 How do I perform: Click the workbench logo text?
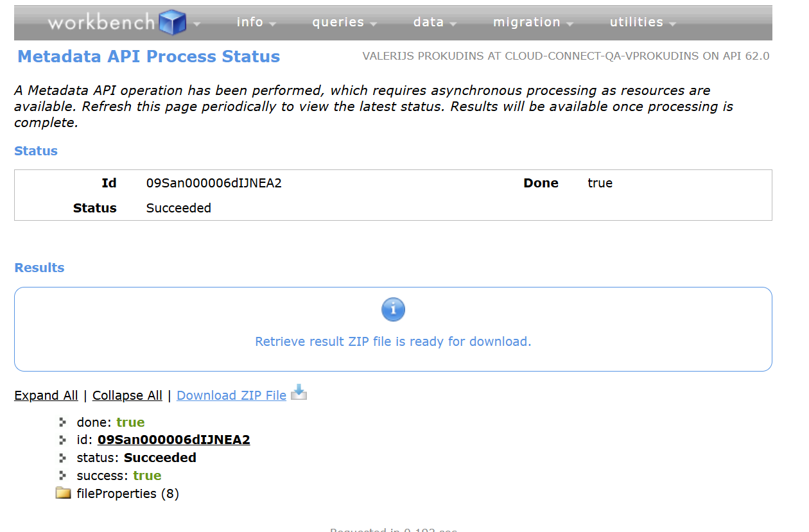pyautogui.click(x=101, y=22)
